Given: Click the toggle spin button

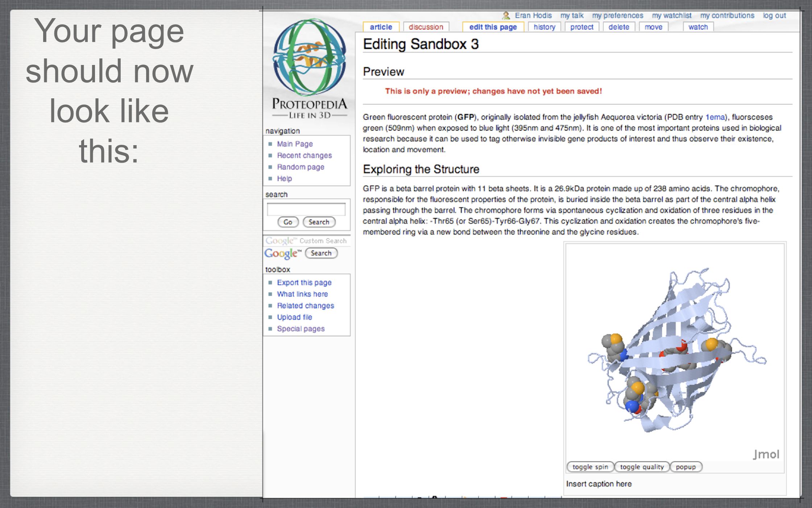Looking at the screenshot, I should click(590, 467).
